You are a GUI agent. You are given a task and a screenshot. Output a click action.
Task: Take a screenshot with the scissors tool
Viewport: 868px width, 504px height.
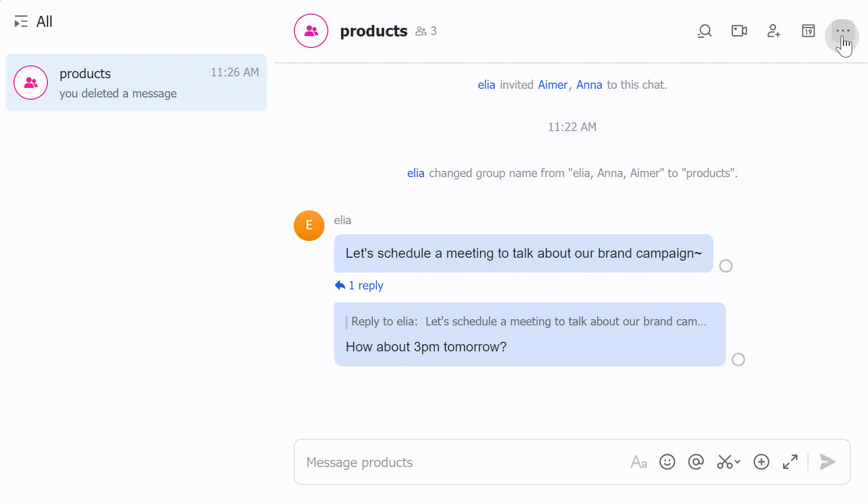tap(724, 462)
